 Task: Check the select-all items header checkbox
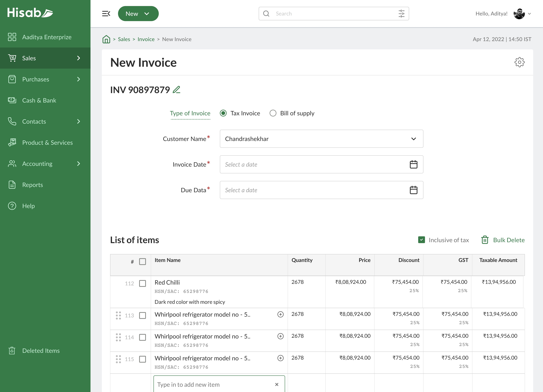pos(142,262)
